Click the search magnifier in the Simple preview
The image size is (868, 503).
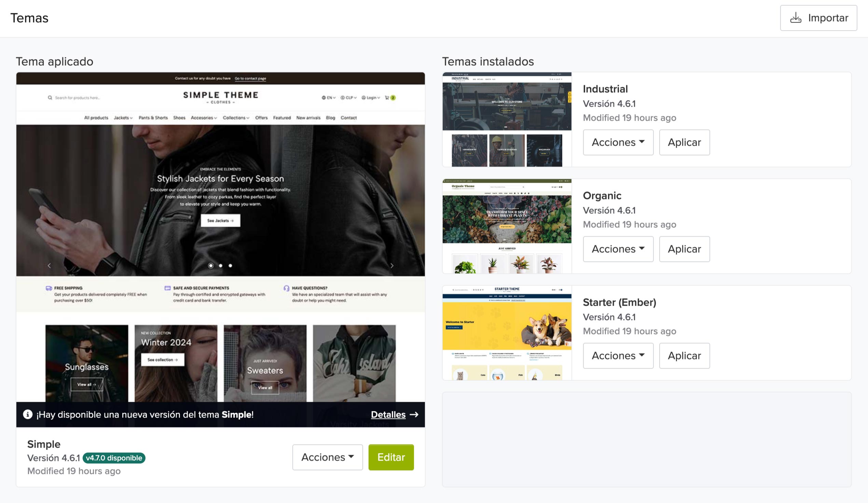50,97
